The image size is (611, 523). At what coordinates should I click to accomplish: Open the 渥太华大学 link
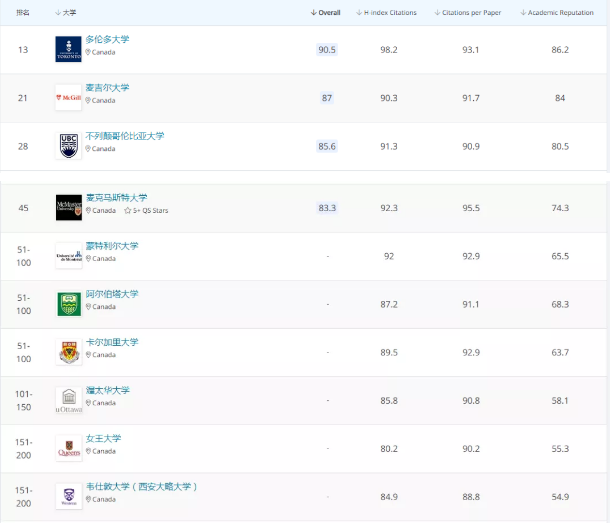coord(108,390)
